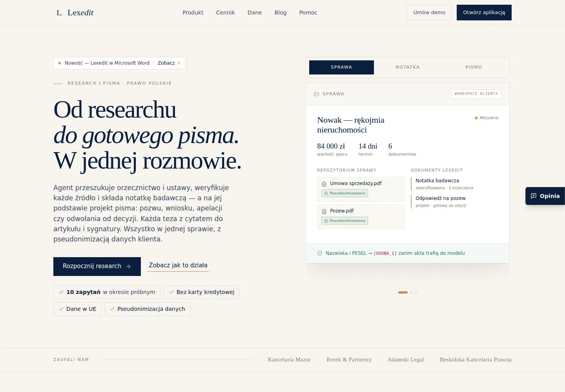The width and height of the screenshot is (565, 392).
Task: Go to Dane in navigation
Action: pos(255,13)
